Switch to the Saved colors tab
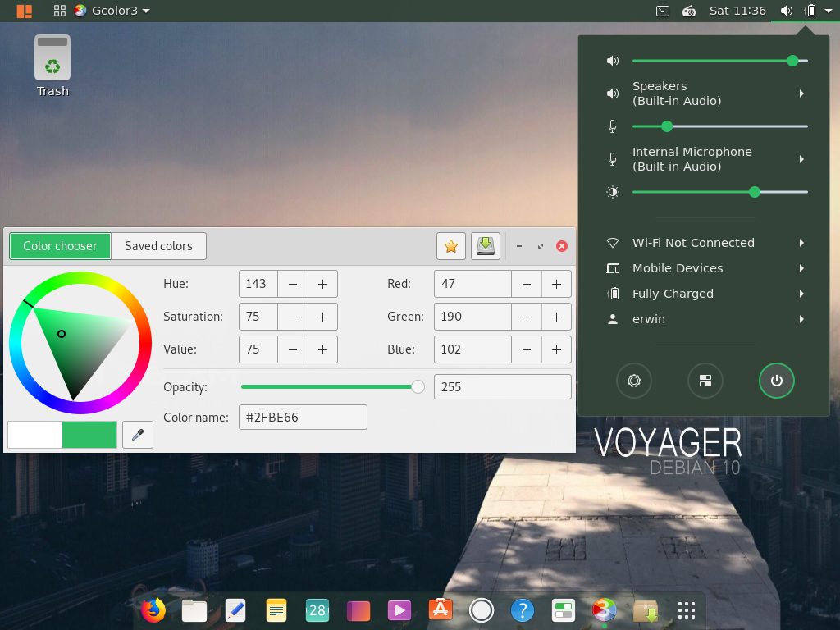The image size is (840, 630). point(158,246)
